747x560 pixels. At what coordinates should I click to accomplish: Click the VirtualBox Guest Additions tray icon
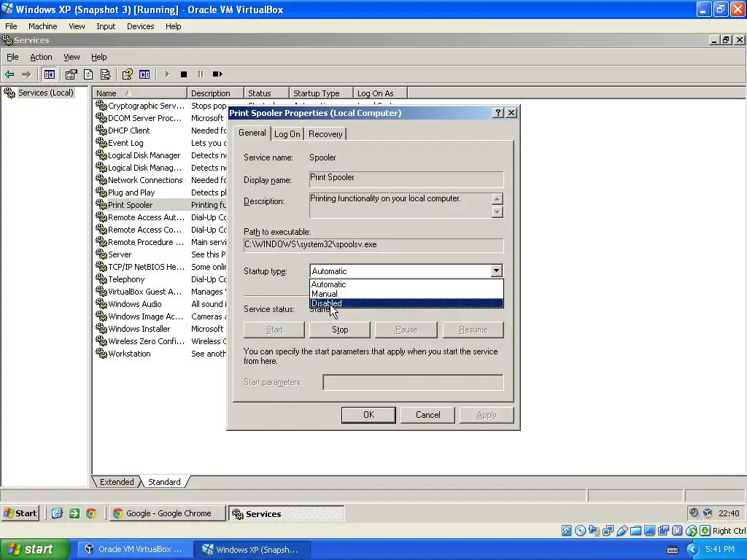[708, 513]
